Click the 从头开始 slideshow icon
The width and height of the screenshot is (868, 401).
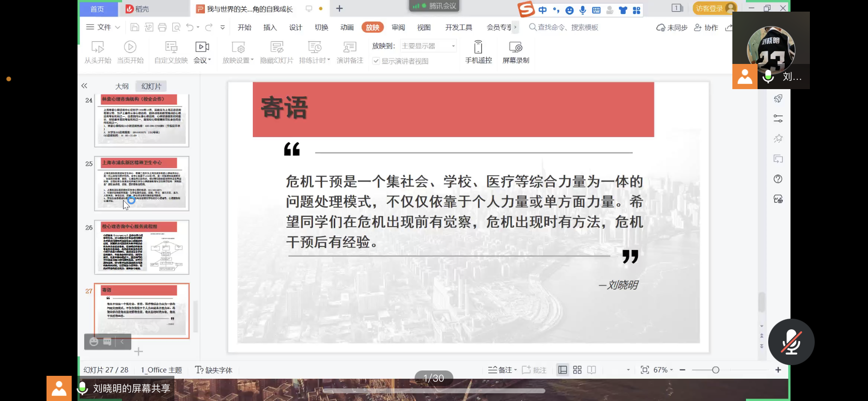(x=97, y=47)
